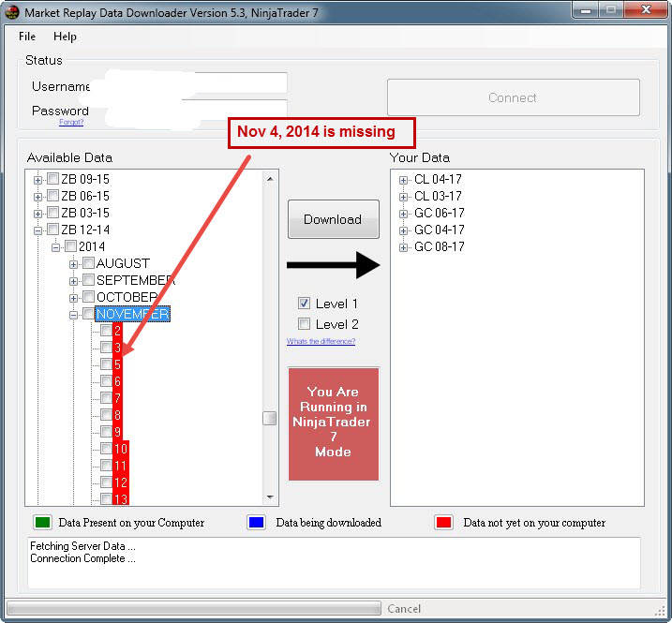Click the Available Data scrollbar thumb

[270, 418]
